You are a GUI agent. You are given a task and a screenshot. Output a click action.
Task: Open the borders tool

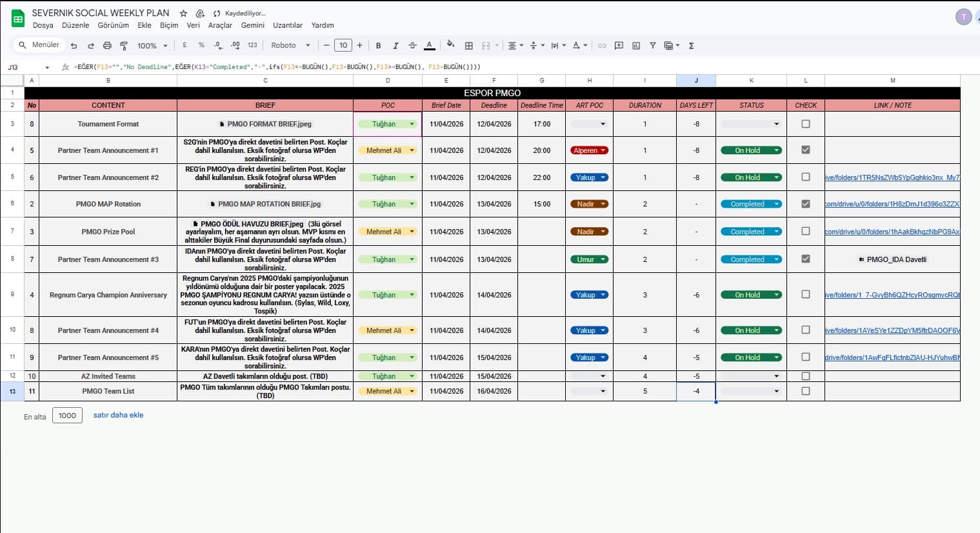pos(469,46)
